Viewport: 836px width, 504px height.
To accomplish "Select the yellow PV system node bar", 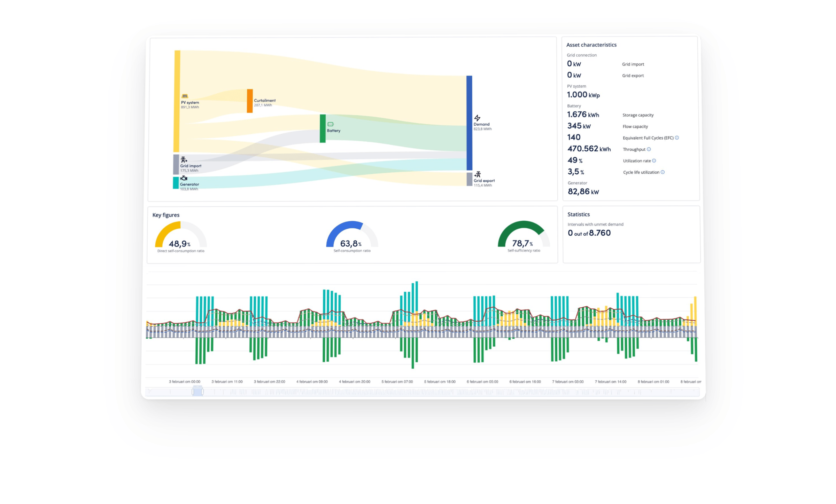I will [x=177, y=101].
